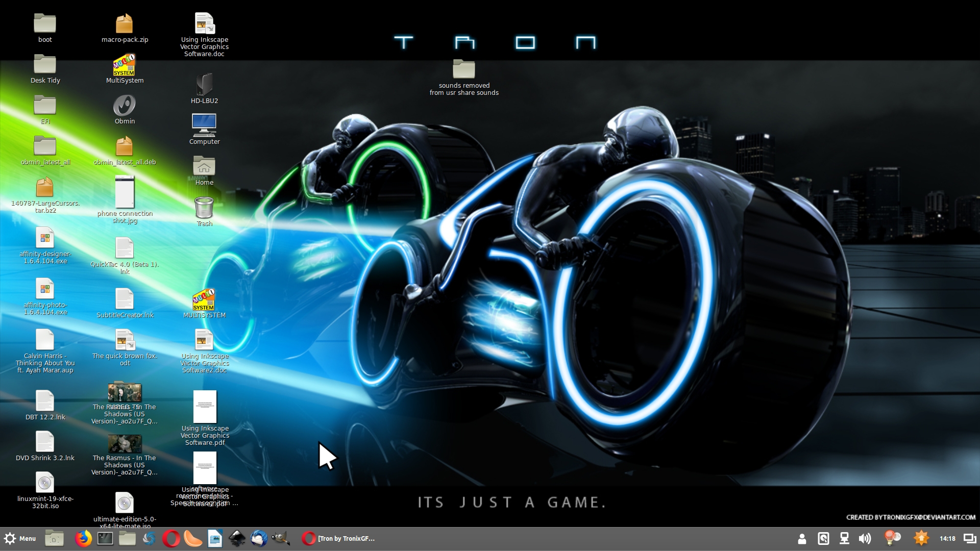980x551 pixels.
Task: Select sounds removed from usr share sounds folder
Action: tap(463, 77)
